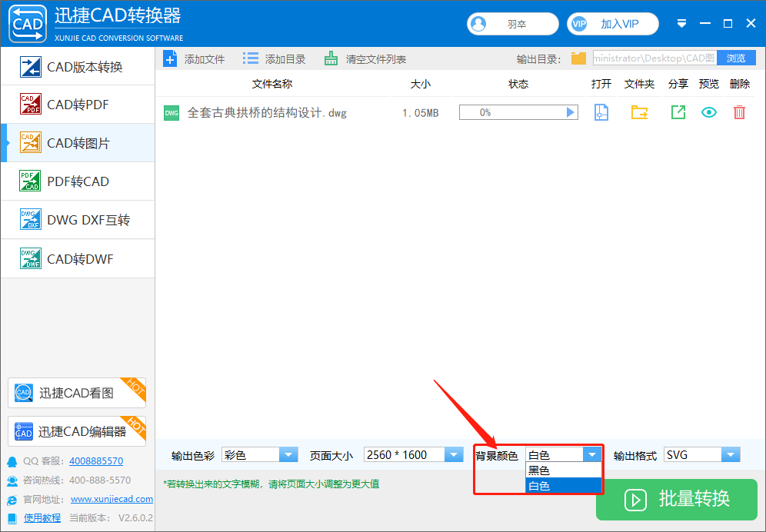The height and width of the screenshot is (532, 766).
Task: Switch to the CAD转PDF tab
Action: (x=78, y=104)
